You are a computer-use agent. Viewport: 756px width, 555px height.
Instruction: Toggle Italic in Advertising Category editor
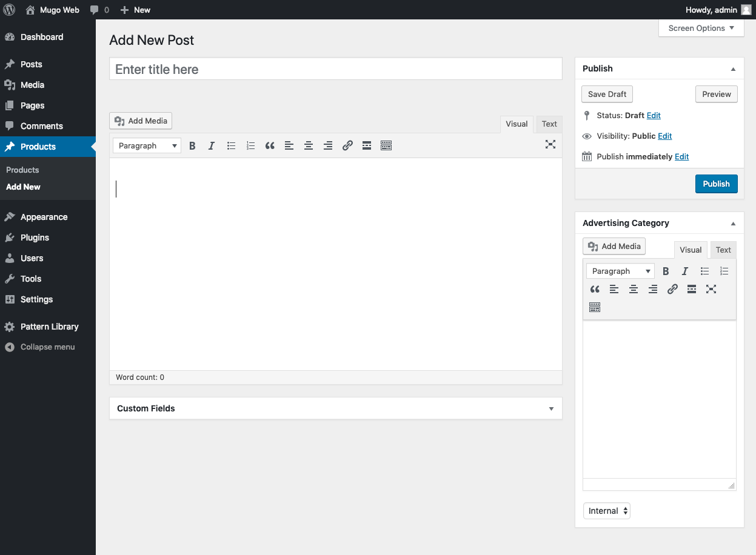coord(685,271)
